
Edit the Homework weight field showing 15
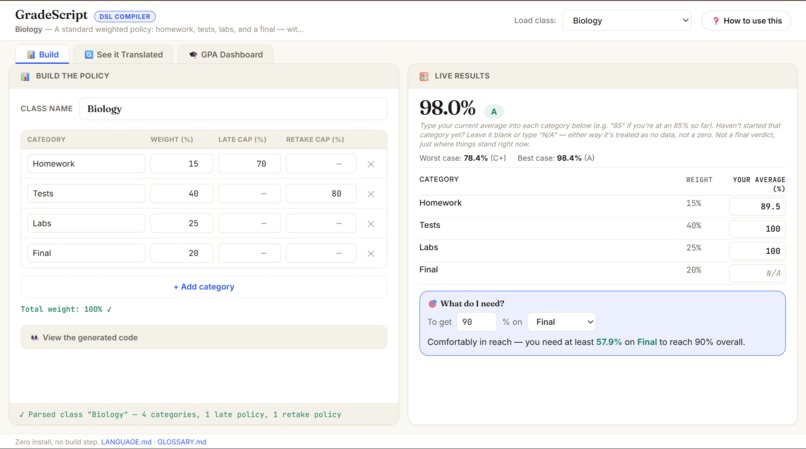pyautogui.click(x=181, y=164)
